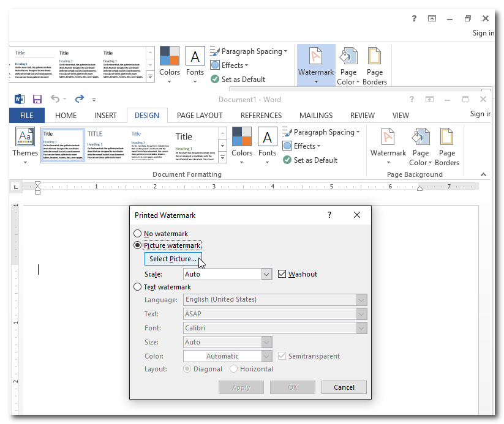
Task: Click the Select Picture... button
Action: tap(173, 259)
